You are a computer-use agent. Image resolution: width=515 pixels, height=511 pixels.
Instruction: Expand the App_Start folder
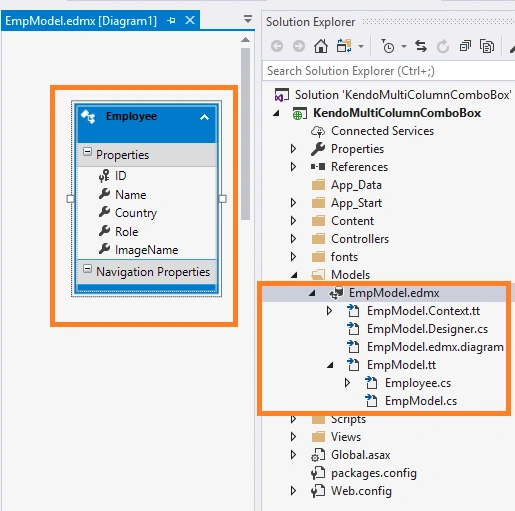pos(293,203)
